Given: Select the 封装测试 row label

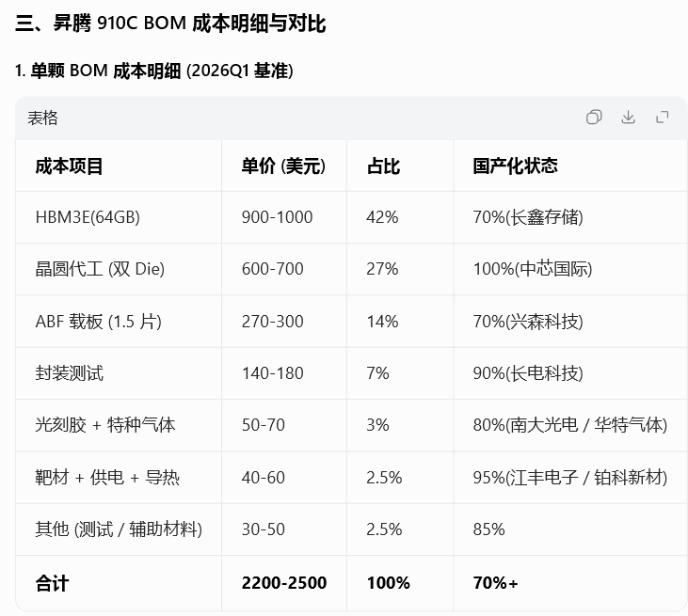Looking at the screenshot, I should click(x=69, y=373).
